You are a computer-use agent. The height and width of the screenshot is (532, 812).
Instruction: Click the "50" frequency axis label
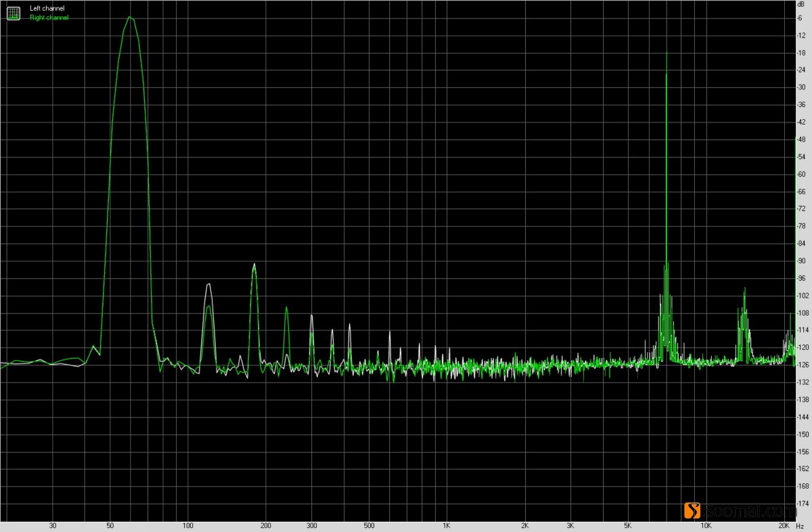[x=110, y=526]
